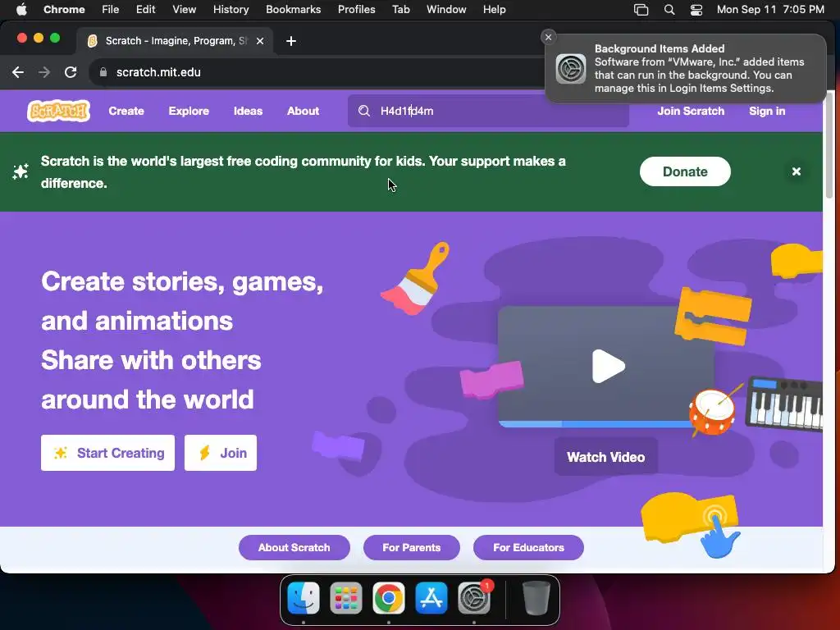Click Chrome icon in the dock

tap(389, 598)
